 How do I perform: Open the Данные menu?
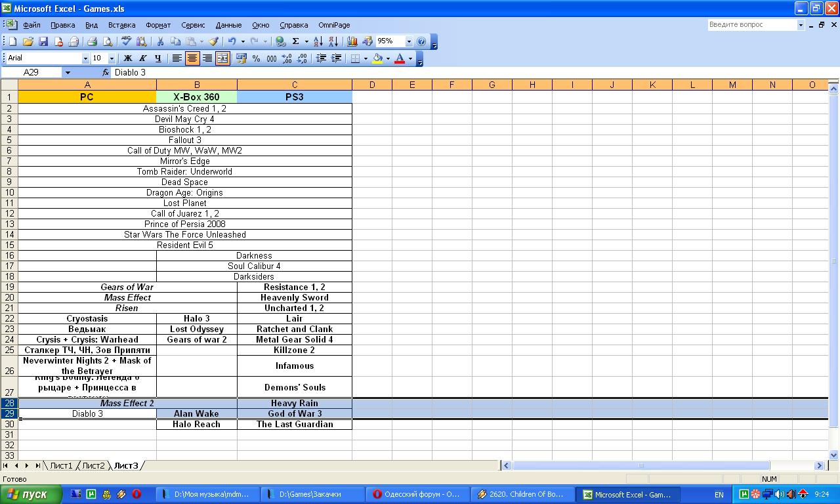pyautogui.click(x=228, y=25)
